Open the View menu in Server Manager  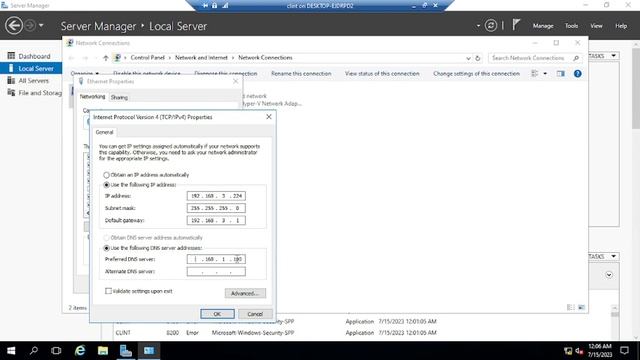pyautogui.click(x=596, y=26)
